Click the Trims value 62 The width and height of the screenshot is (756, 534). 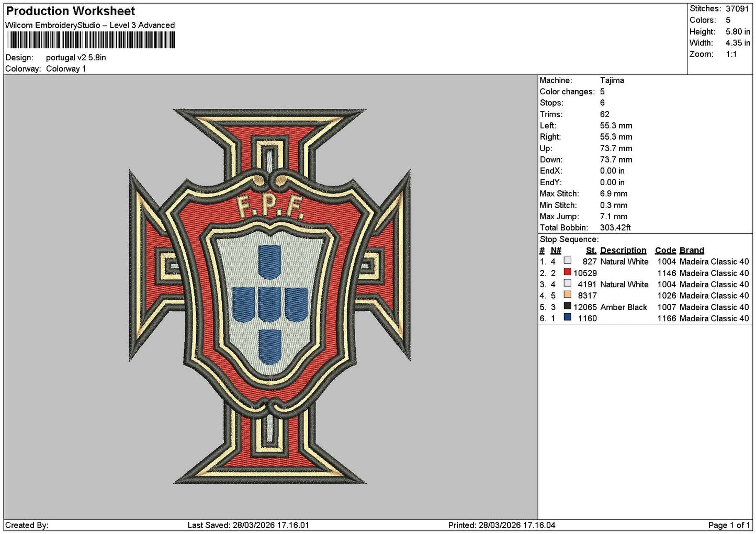(605, 115)
